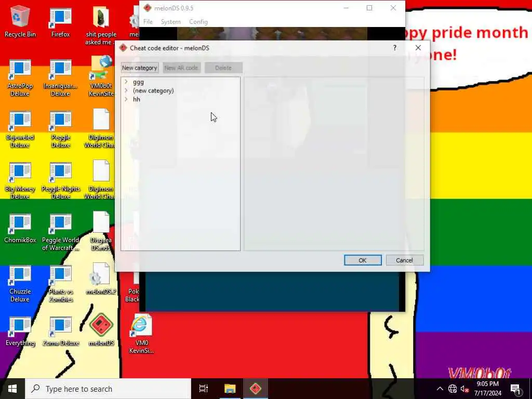The height and width of the screenshot is (399, 532).
Task: Close the Cheat code editor dialog
Action: pos(418,48)
